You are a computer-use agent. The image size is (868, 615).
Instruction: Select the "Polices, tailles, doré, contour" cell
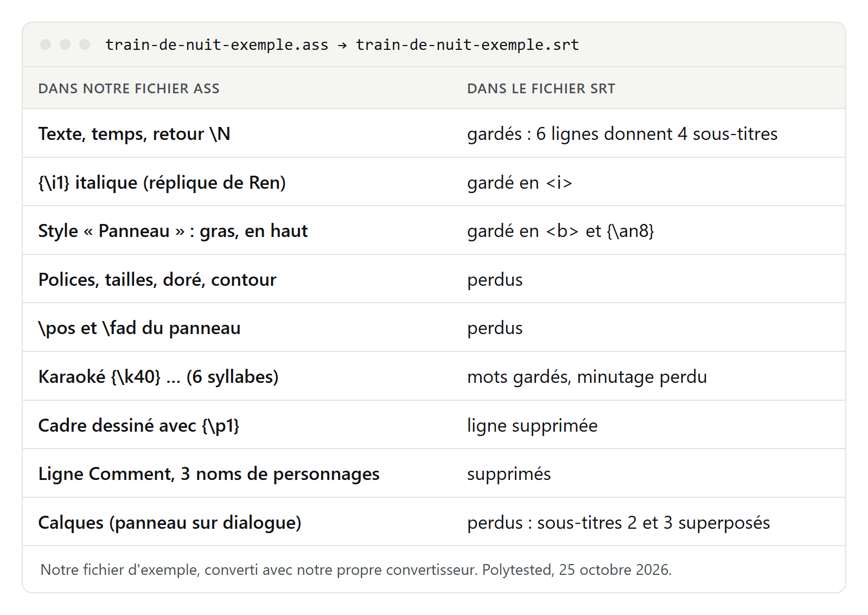(157, 279)
